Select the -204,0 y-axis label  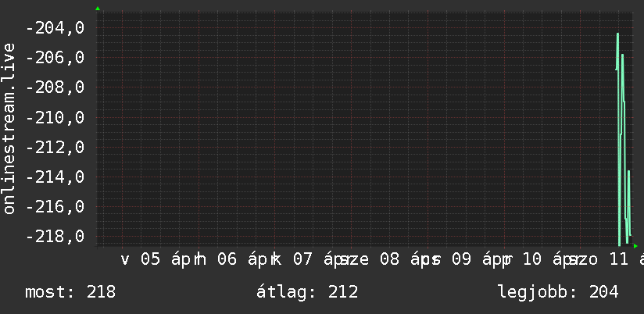click(x=55, y=28)
